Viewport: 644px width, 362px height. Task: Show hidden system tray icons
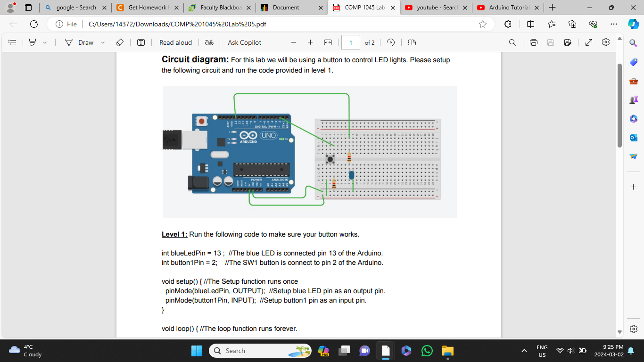click(x=524, y=351)
